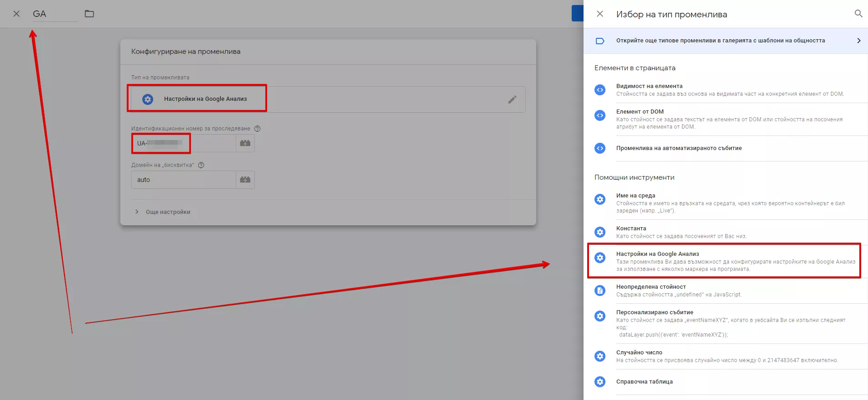Click the folder icon next to GA
This screenshot has width=868, height=400.
pyautogui.click(x=89, y=14)
